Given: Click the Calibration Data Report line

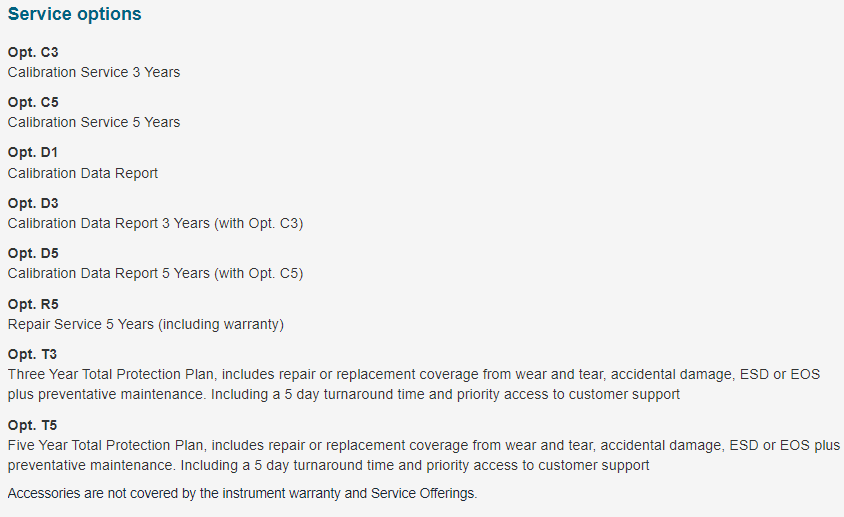Looking at the screenshot, I should [x=82, y=173].
